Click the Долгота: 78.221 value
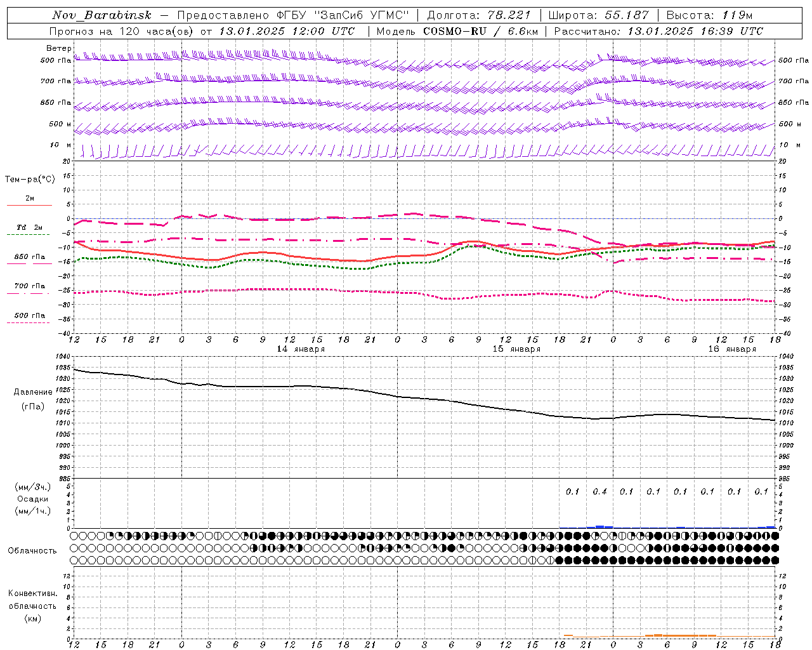The width and height of the screenshot is (812, 650). 479,15
